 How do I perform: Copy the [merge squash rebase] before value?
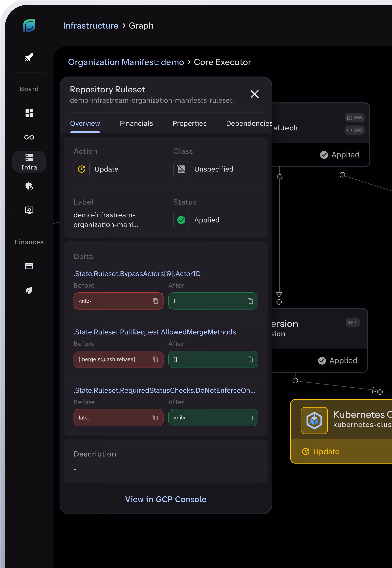[x=155, y=359]
